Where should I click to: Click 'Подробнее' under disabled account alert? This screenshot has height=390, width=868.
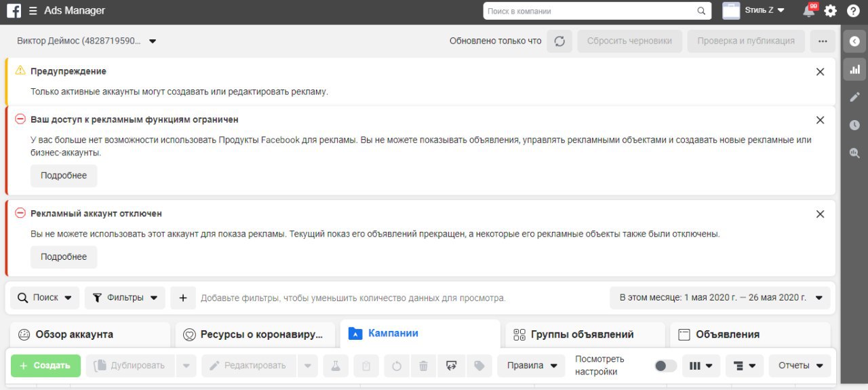pos(64,257)
